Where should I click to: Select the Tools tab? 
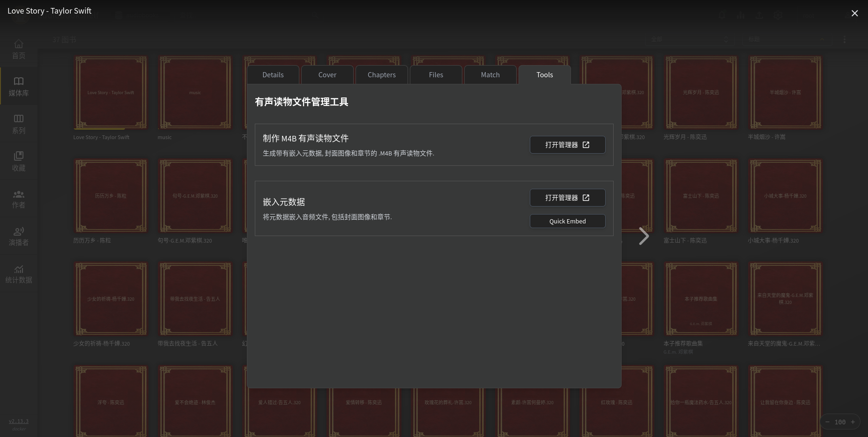click(x=545, y=75)
